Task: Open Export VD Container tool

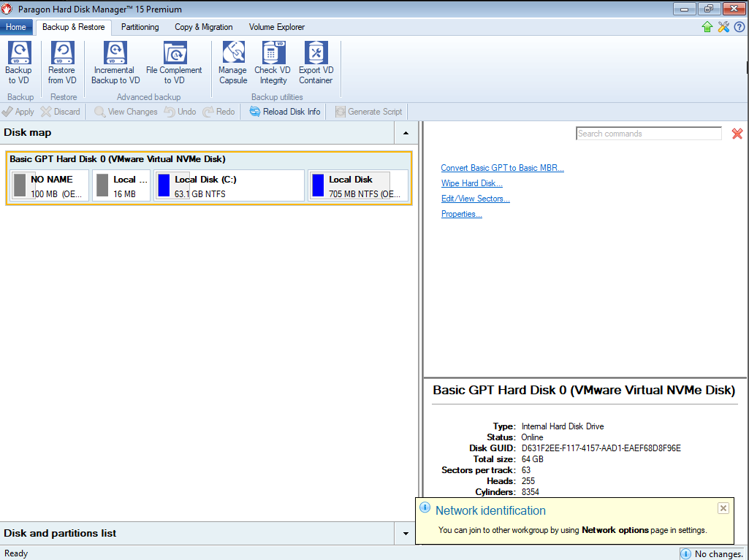Action: pos(316,63)
